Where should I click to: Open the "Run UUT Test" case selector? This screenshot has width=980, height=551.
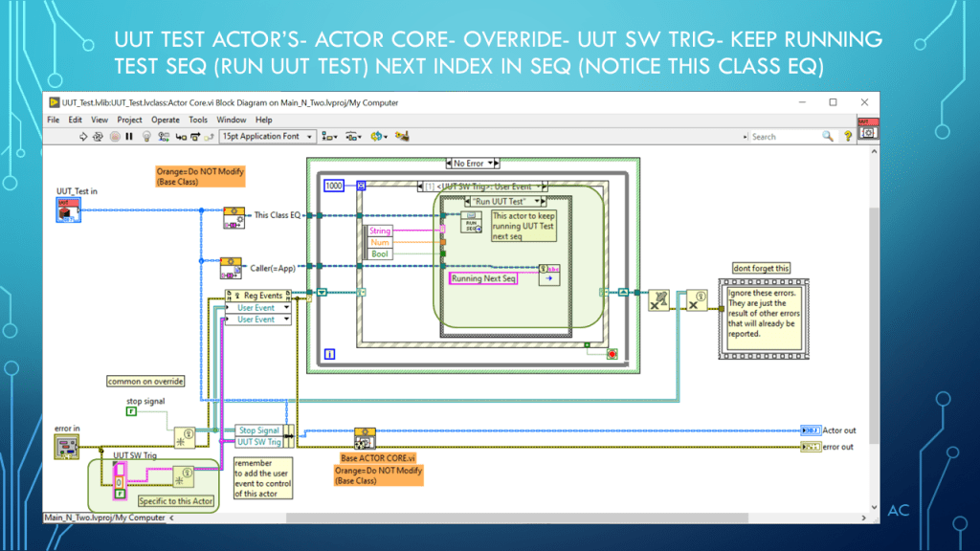click(504, 202)
